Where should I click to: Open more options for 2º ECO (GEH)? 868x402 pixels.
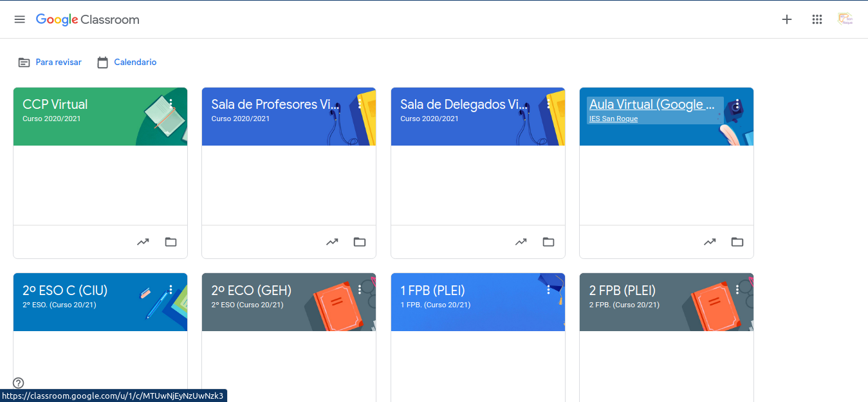360,290
